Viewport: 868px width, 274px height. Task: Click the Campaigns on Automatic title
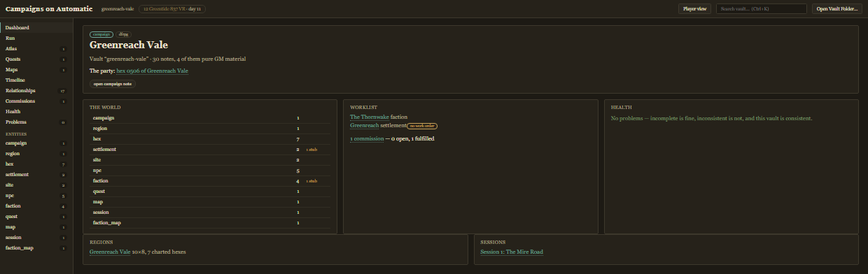click(49, 8)
